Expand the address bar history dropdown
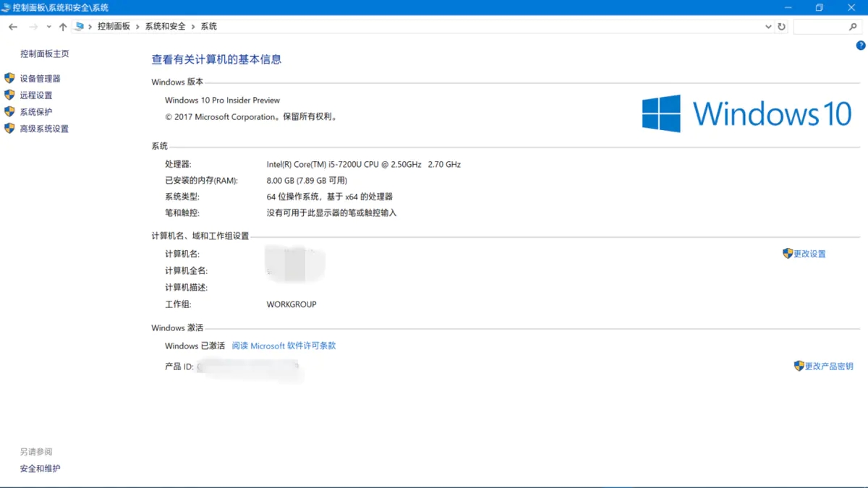 768,27
